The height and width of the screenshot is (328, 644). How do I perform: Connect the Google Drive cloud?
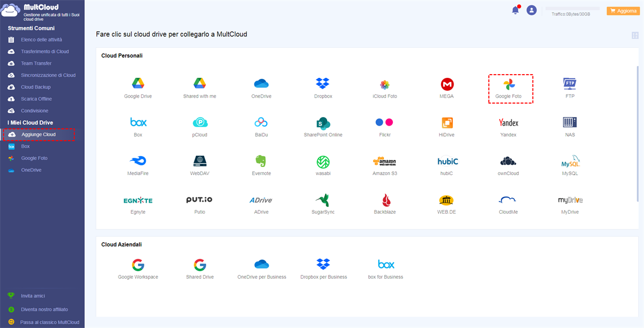pyautogui.click(x=138, y=89)
